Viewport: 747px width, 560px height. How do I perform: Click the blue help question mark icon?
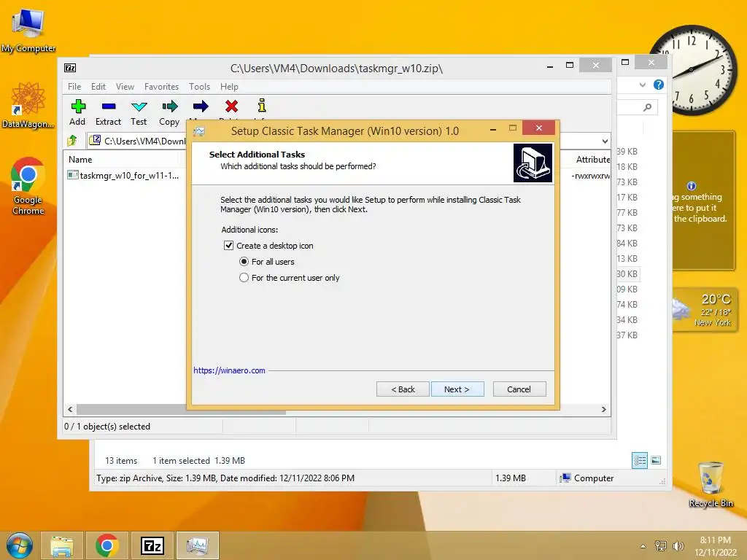click(659, 85)
